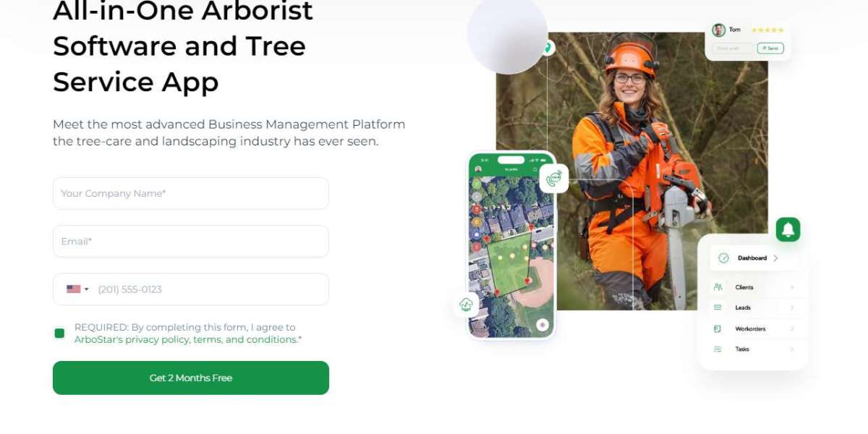Expand the Dashboard chevron arrow
868x434 pixels.
pyautogui.click(x=775, y=258)
